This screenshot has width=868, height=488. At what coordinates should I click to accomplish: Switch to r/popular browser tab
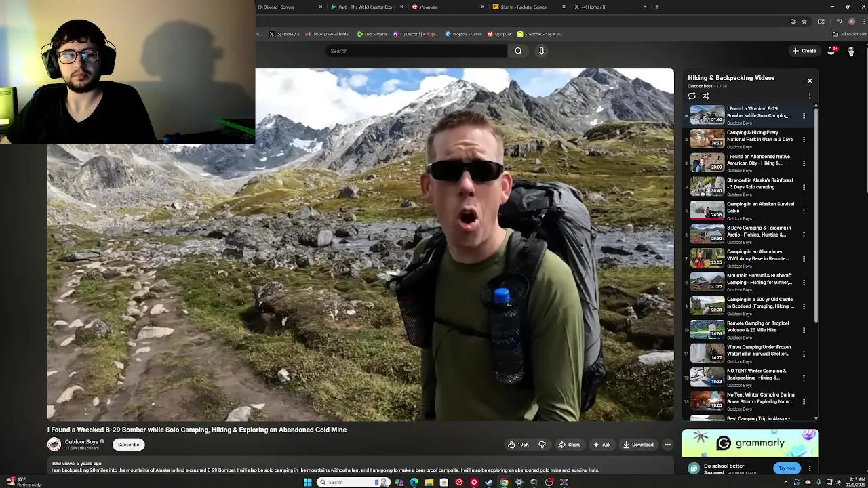[449, 7]
